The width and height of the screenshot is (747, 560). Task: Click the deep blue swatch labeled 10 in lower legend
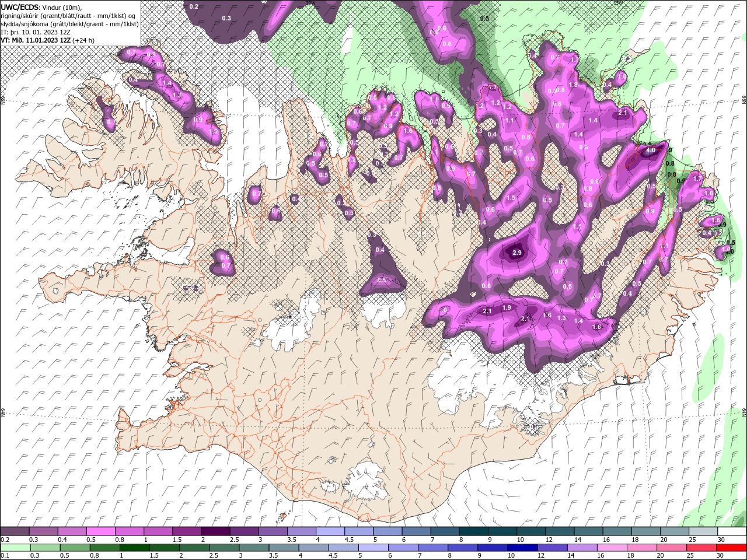521,548
